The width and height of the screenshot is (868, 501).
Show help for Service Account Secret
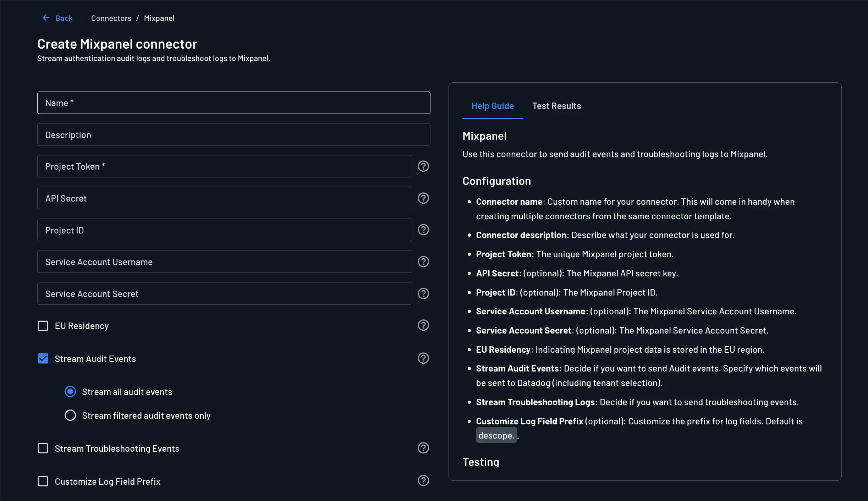coord(423,293)
